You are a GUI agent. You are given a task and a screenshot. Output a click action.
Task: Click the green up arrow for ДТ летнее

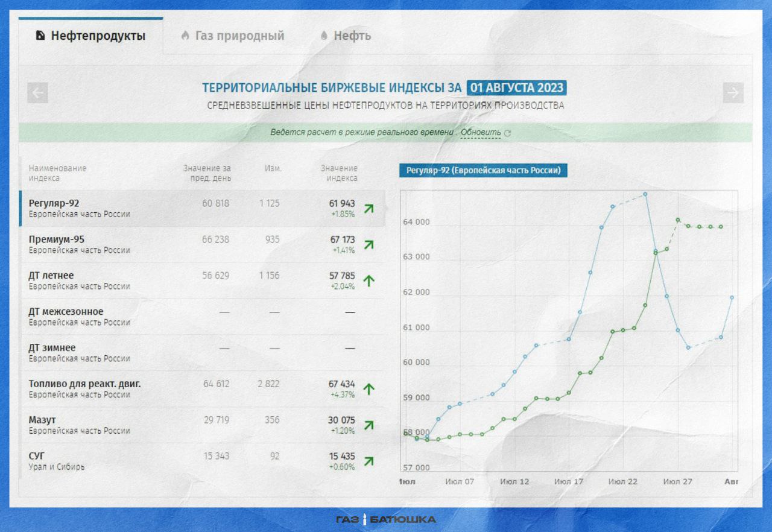click(x=369, y=280)
